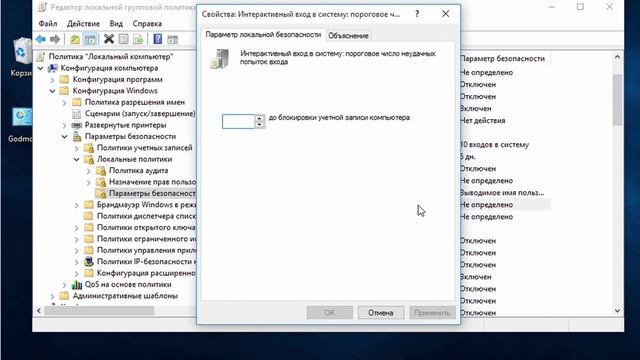Image resolution: width=640 pixels, height=360 pixels.
Task: Click the server icon in the properties dialog
Action: click(x=220, y=59)
